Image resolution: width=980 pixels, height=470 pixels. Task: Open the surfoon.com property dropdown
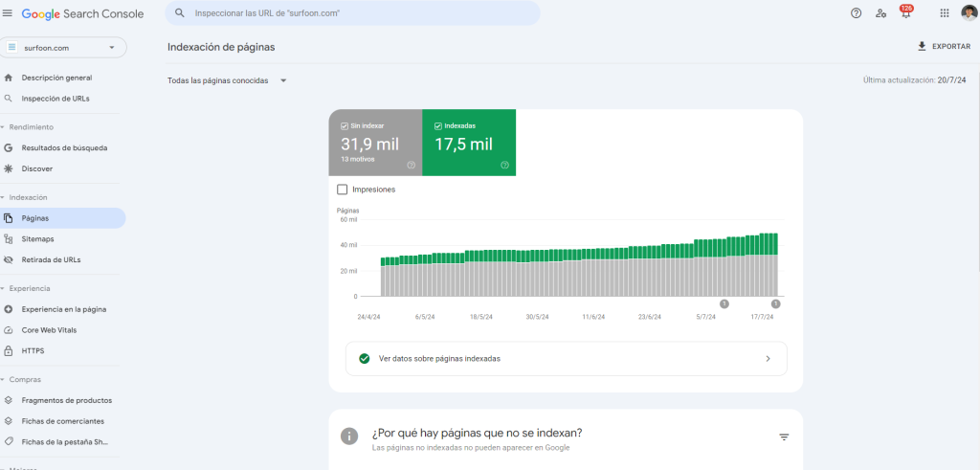[x=63, y=48]
